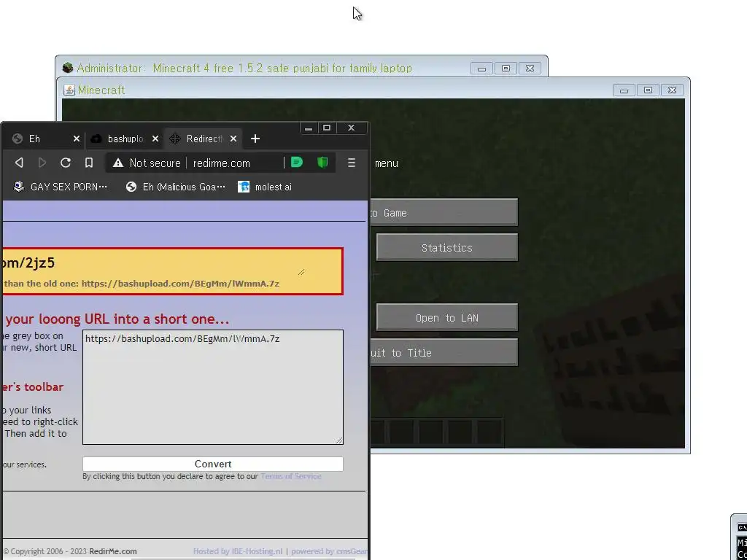Open the IBE-Hosting.nl footer link

pos(238,551)
